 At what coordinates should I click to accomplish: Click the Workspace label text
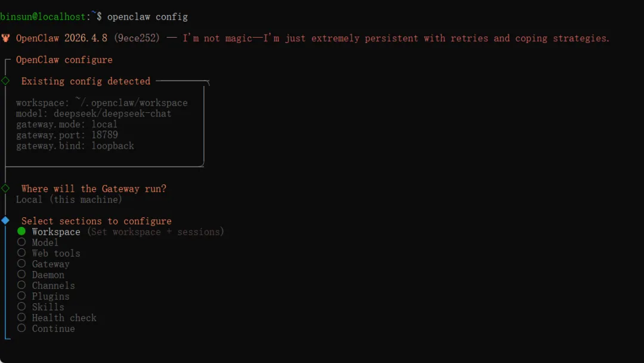(x=56, y=232)
